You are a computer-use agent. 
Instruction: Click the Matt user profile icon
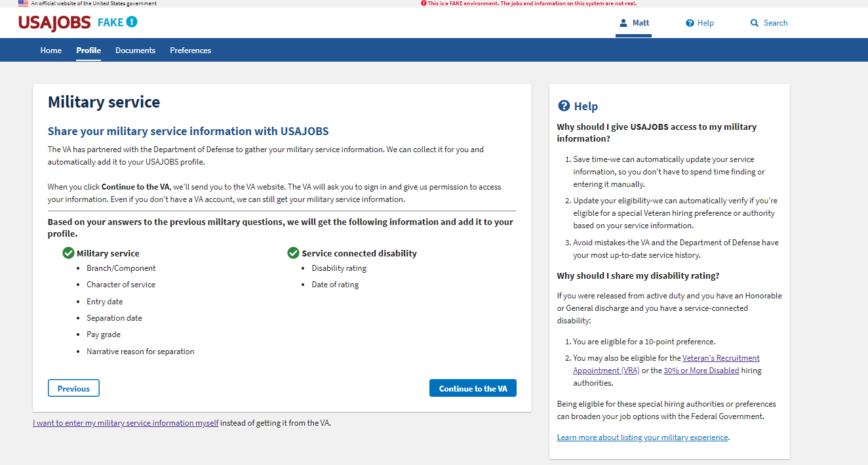623,23
